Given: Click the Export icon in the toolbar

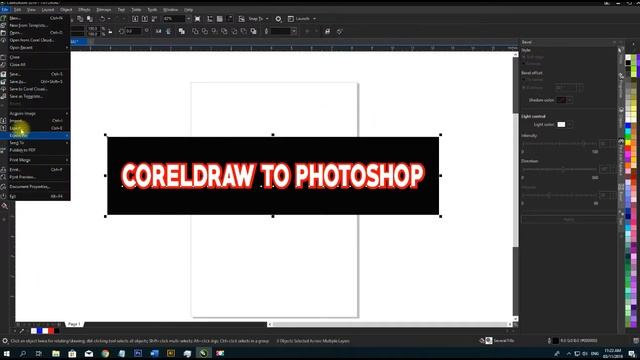Looking at the screenshot, I should pyautogui.click(x=145, y=19).
